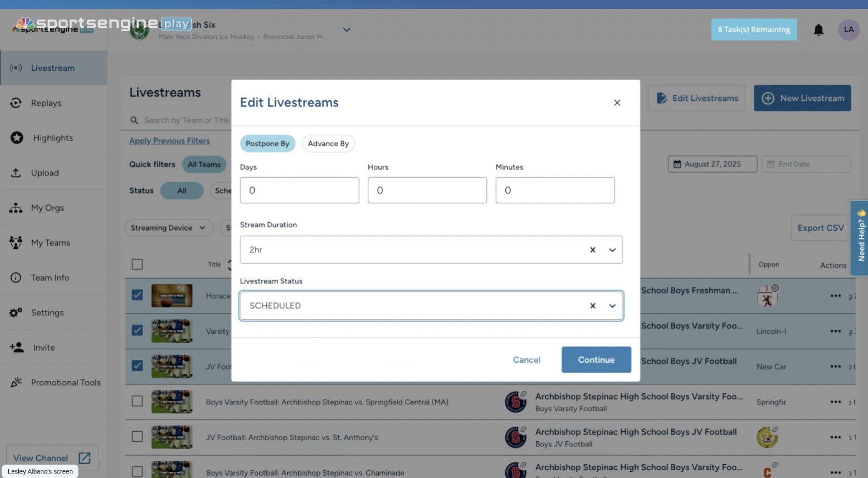
Task: Check the JV Football St. Anthony's checkbox
Action: pyautogui.click(x=137, y=437)
